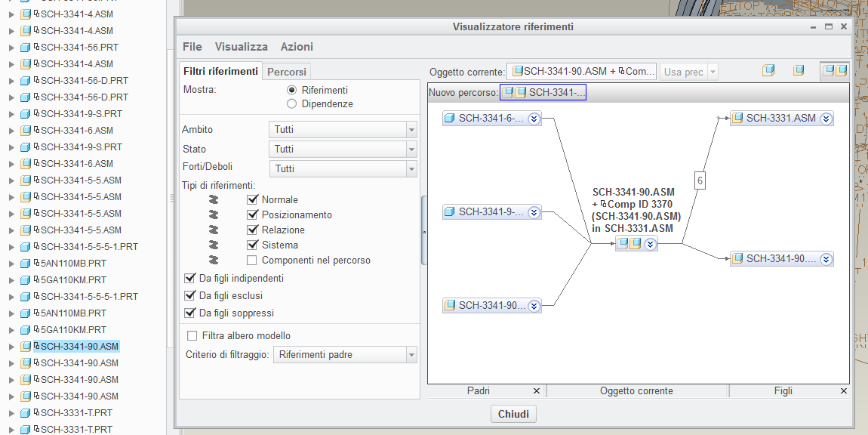Select the highlighted SCH-3341-90.ASM tree item
Screen dimensions: 868x435
(x=75, y=347)
